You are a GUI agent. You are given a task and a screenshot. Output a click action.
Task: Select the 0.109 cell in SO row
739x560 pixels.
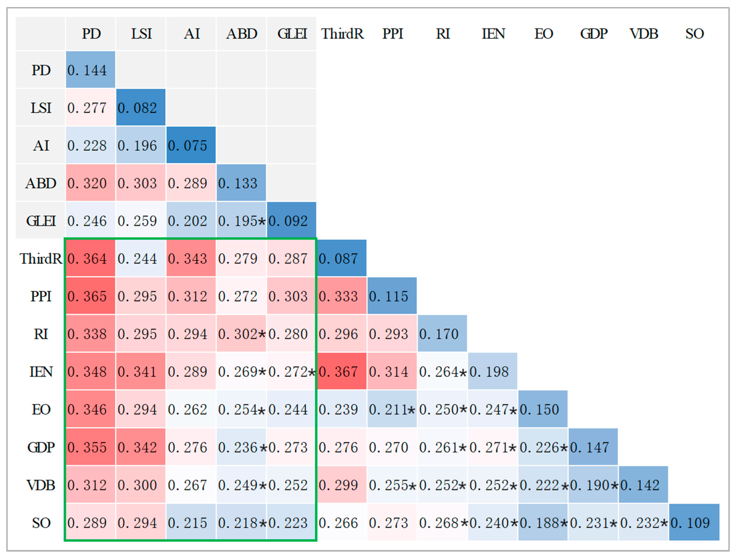click(694, 522)
